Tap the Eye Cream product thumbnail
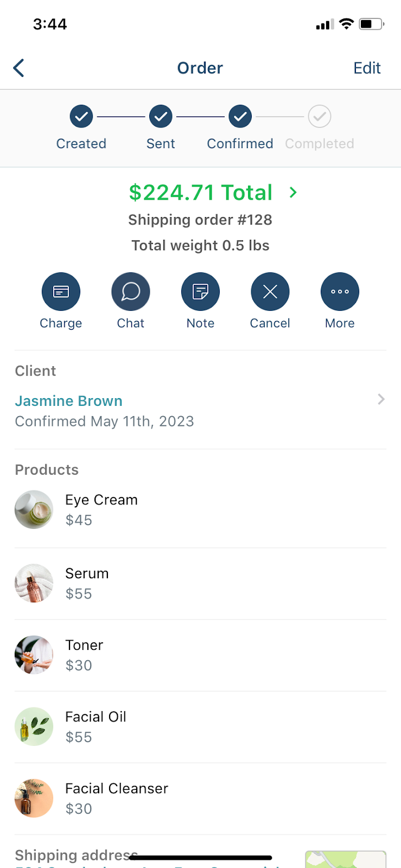 34,510
